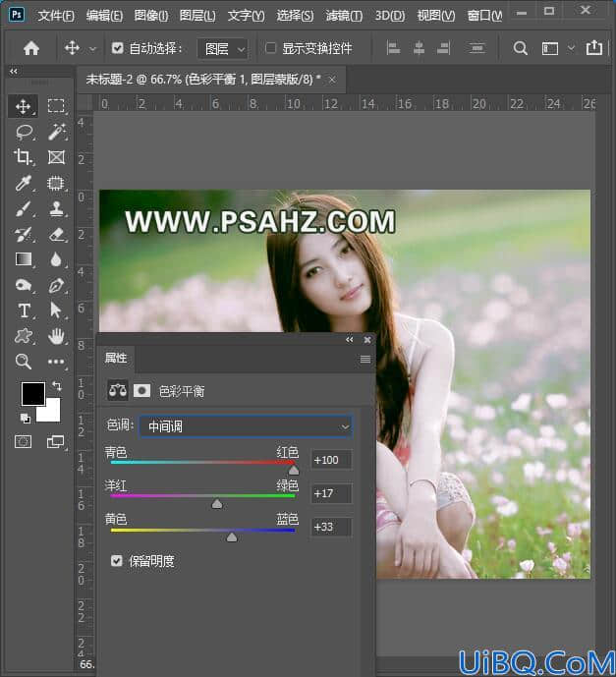The height and width of the screenshot is (677, 616).
Task: Select the Path Selection tool
Action: 56,310
